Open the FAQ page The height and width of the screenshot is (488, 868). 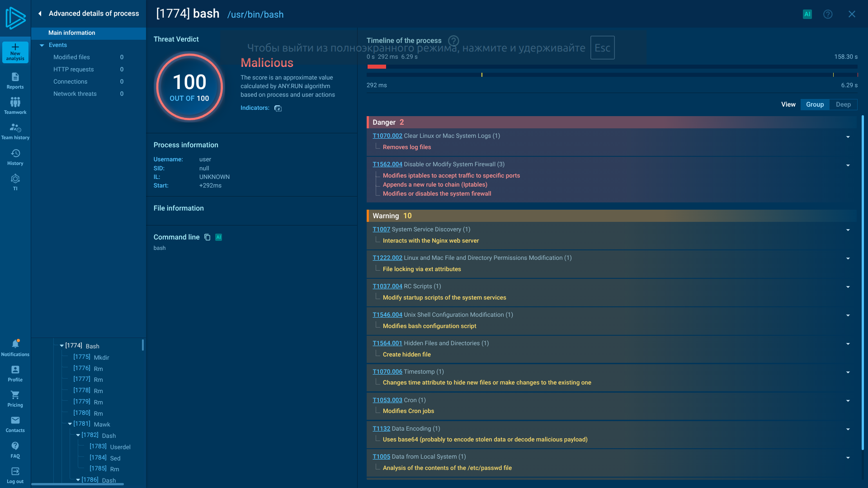pos(15,450)
